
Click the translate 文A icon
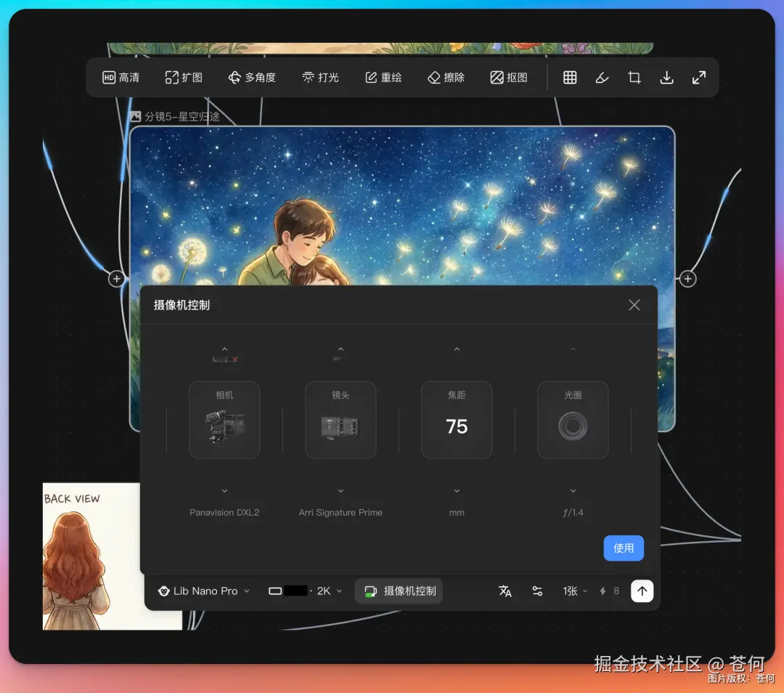505,591
